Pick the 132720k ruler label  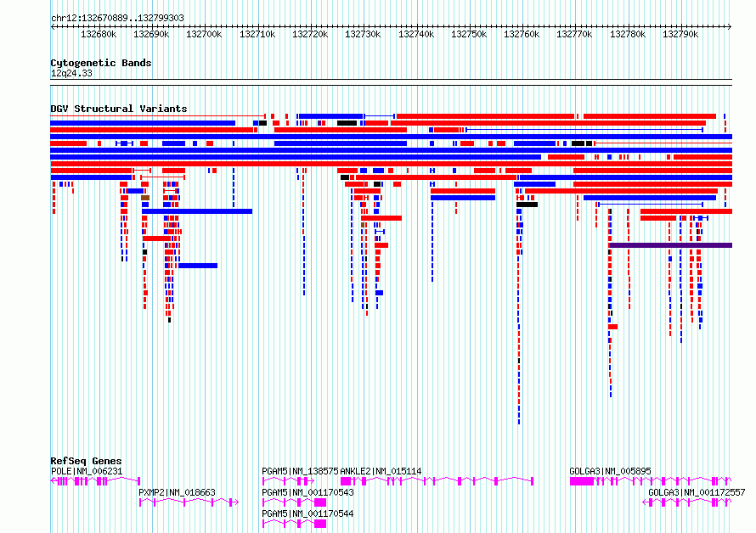pyautogui.click(x=310, y=34)
